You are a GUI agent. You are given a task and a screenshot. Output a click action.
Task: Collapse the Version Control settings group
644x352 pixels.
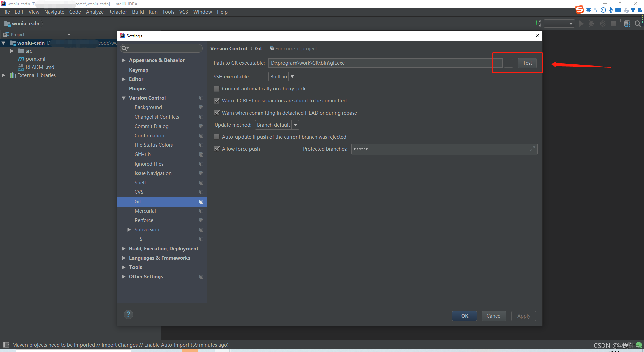coord(124,98)
